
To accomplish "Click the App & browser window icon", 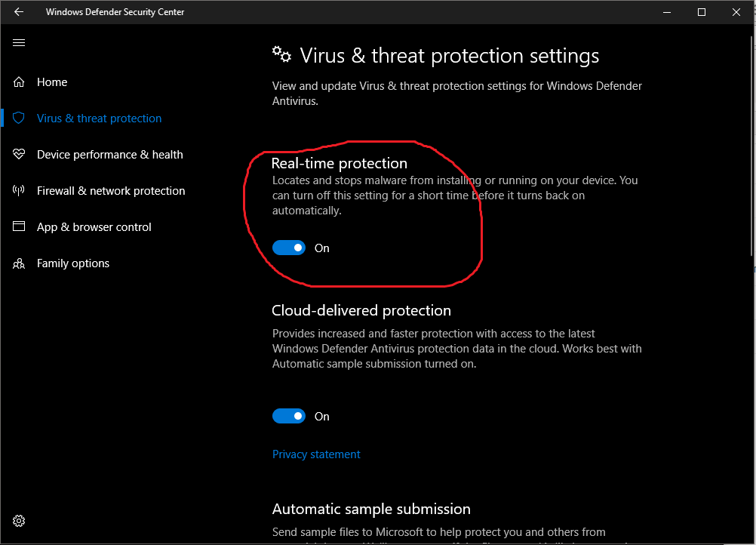I will tap(19, 226).
